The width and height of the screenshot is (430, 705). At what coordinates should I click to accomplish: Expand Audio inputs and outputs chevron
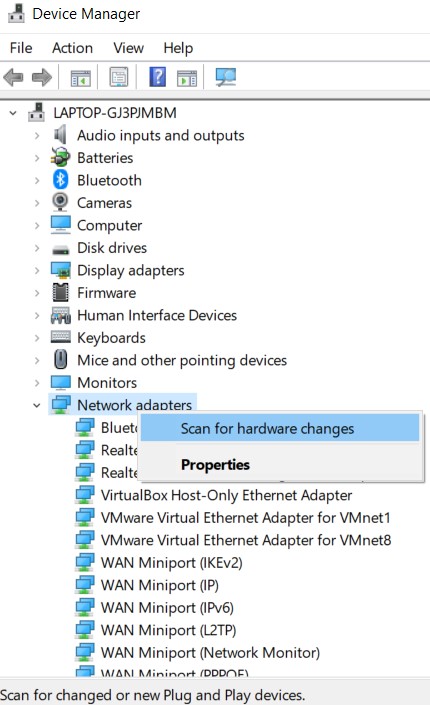37,135
